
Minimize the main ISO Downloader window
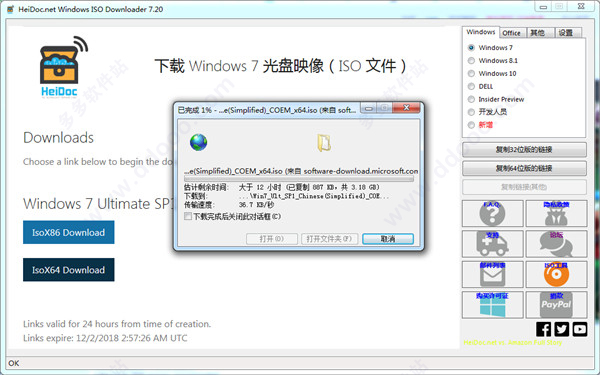543,7
